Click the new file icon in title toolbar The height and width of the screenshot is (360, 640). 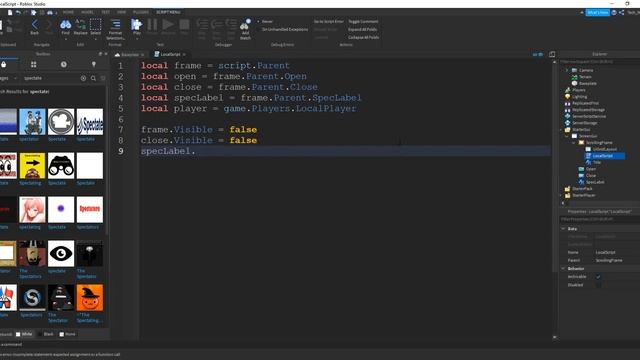click(x=10, y=13)
